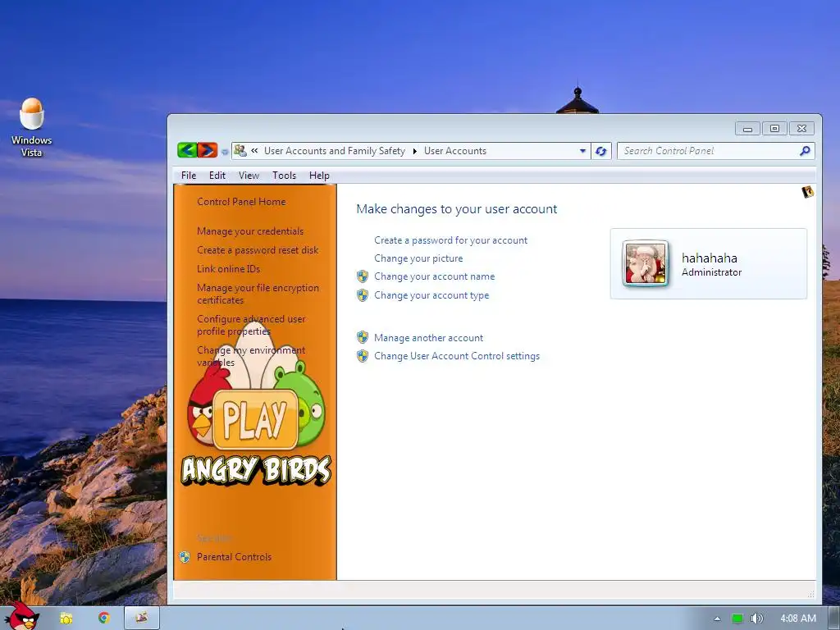The image size is (840, 630).
Task: Click the 4:08 AM clock
Action: (x=798, y=619)
